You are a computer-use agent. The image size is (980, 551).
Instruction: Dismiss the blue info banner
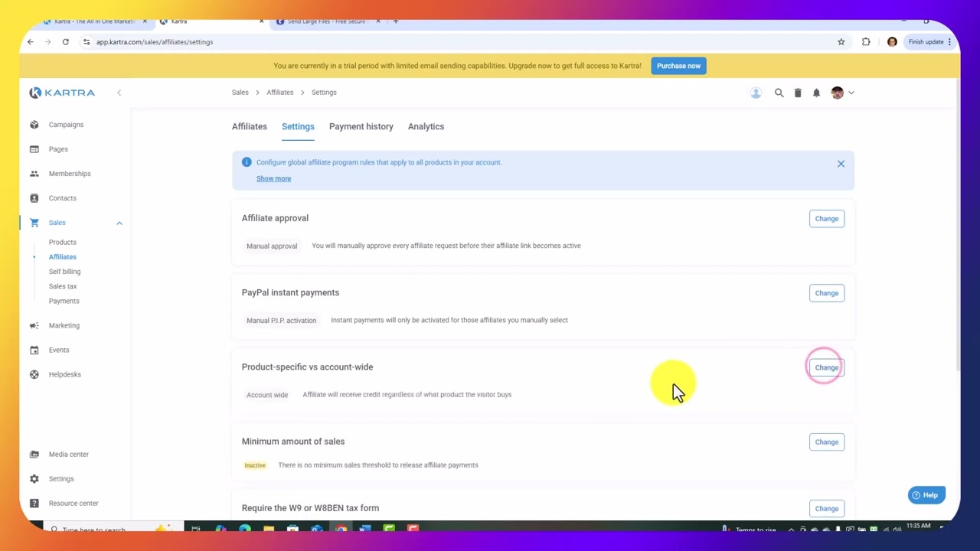(x=841, y=164)
